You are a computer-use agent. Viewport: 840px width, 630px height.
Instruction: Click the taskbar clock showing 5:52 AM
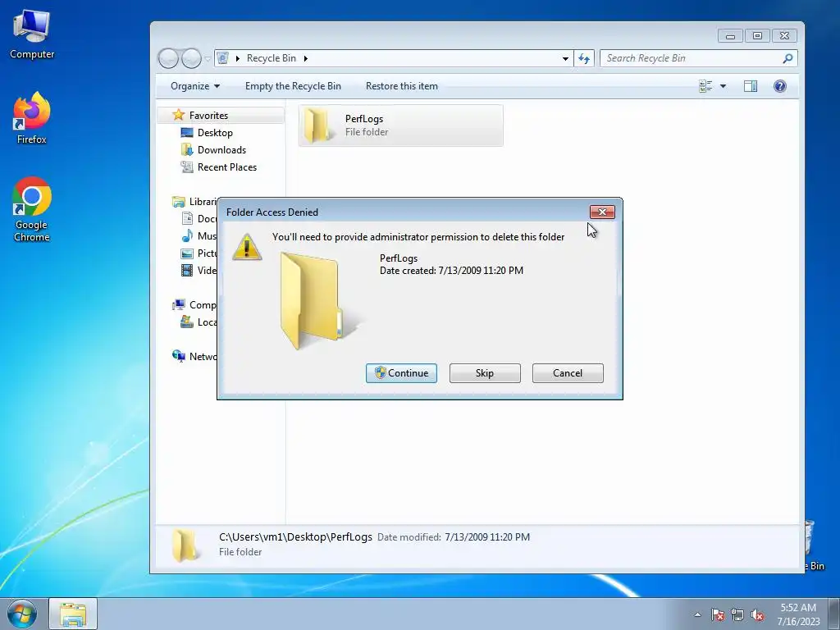click(798, 614)
